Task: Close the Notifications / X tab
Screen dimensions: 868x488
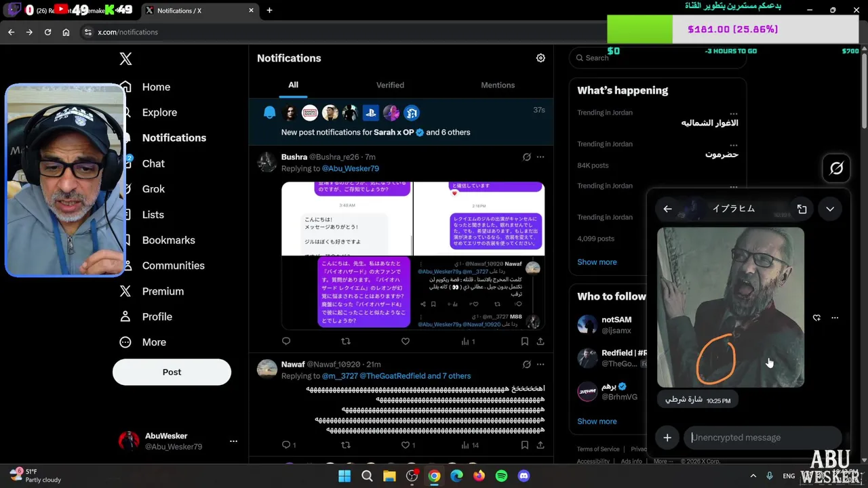Action: coord(251,10)
